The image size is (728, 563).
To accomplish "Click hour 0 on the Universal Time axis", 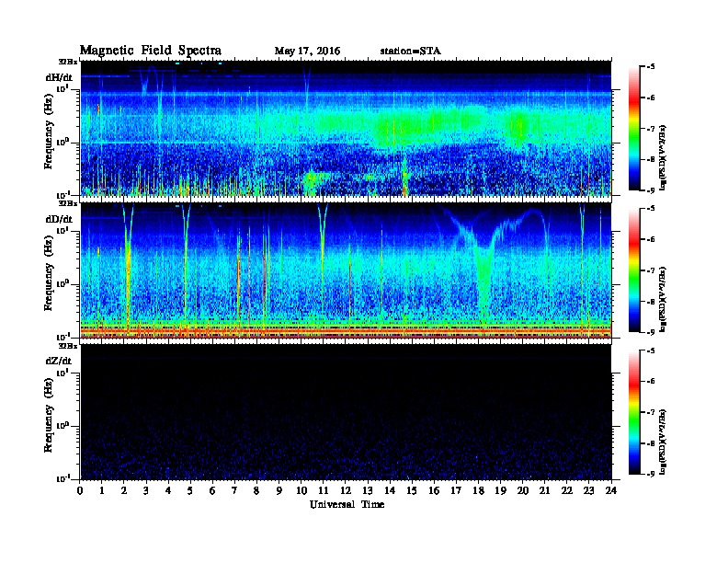I will tap(80, 491).
